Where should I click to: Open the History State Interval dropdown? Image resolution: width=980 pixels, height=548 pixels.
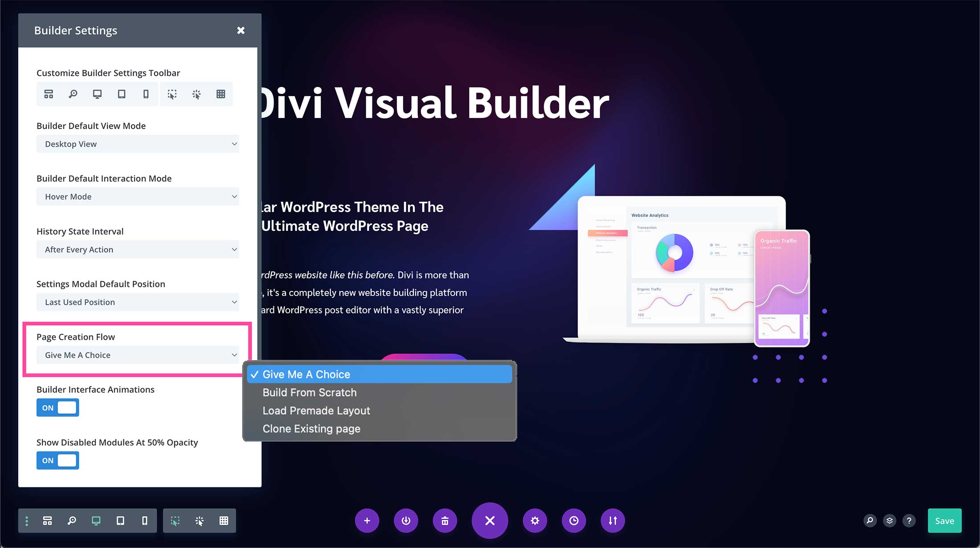click(x=138, y=249)
